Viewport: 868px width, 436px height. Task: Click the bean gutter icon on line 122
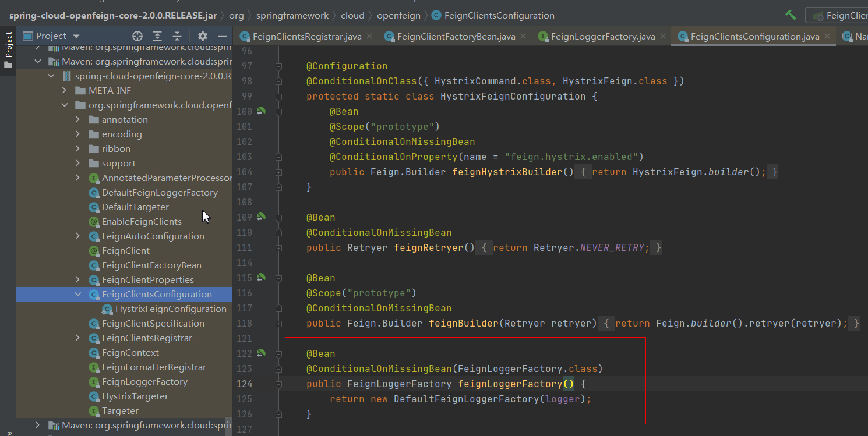[x=261, y=353]
